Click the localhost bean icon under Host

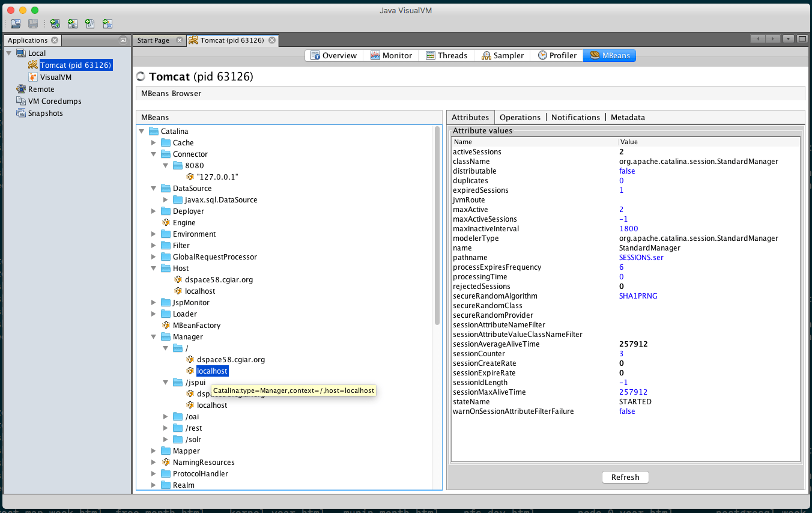[x=178, y=291]
